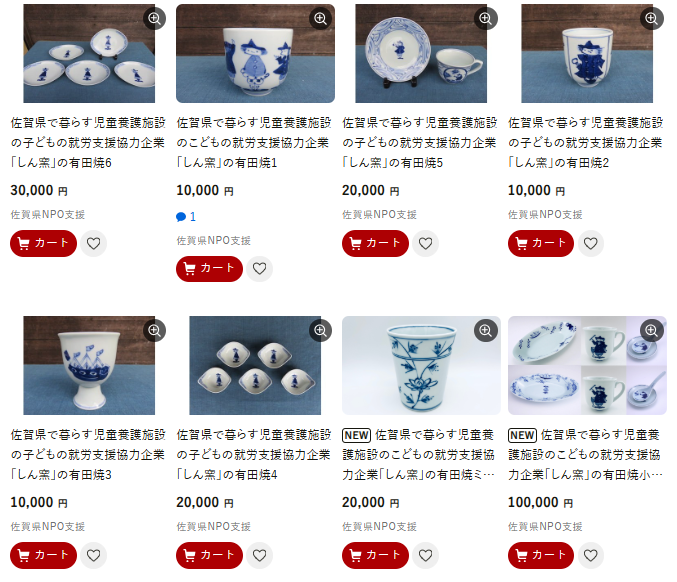This screenshot has height=582, width=677.
Task: Enlarge the 100,000円 collage image
Action: click(x=652, y=331)
